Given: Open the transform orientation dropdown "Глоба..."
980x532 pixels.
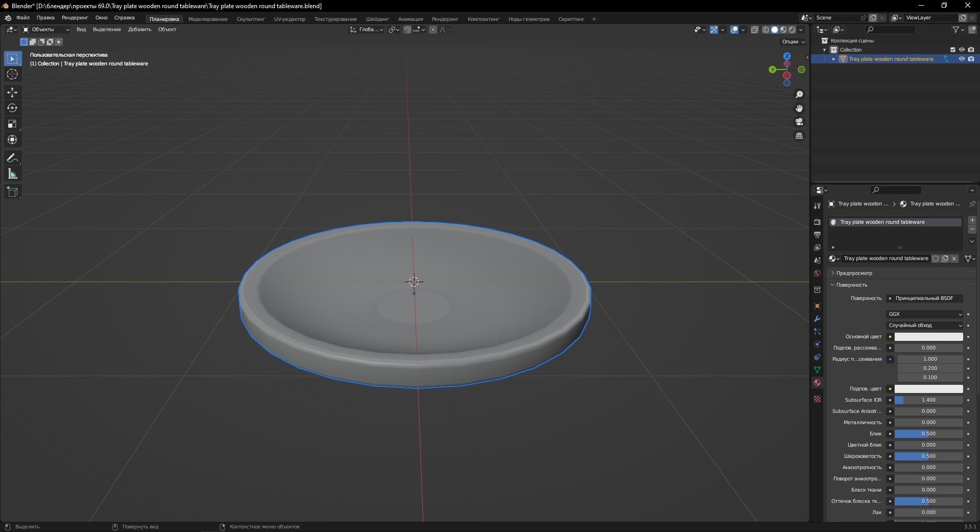Looking at the screenshot, I should (x=367, y=30).
